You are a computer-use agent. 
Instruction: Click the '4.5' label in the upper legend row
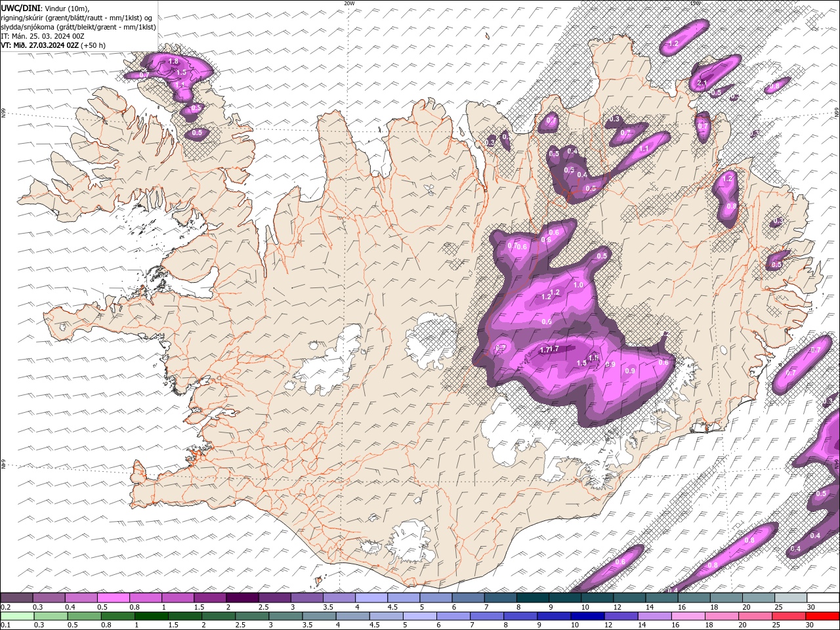point(392,607)
